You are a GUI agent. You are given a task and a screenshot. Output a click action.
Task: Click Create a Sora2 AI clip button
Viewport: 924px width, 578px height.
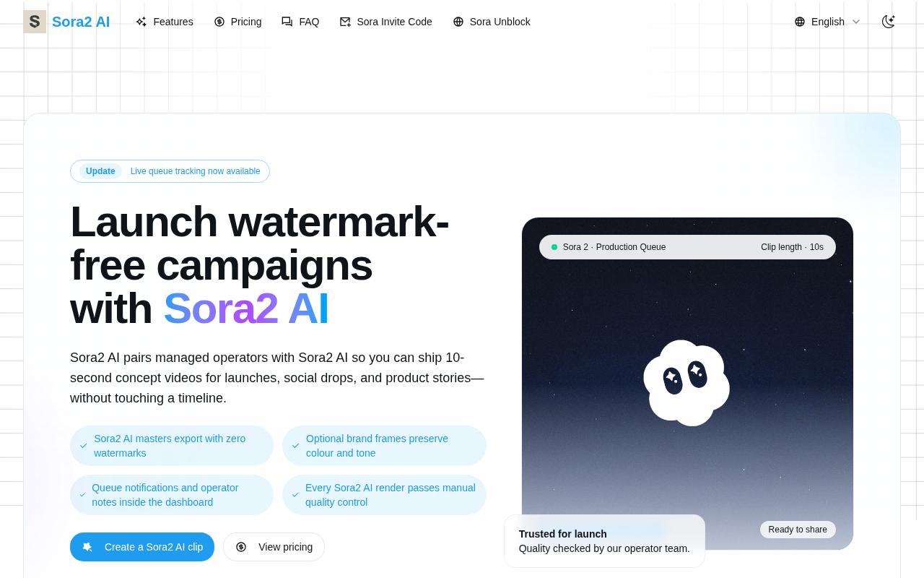[x=142, y=547]
